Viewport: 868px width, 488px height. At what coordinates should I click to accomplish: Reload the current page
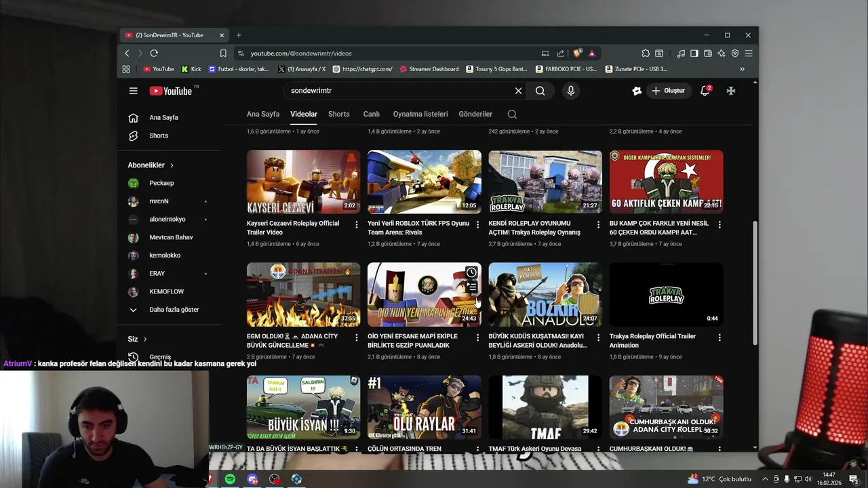pos(154,54)
